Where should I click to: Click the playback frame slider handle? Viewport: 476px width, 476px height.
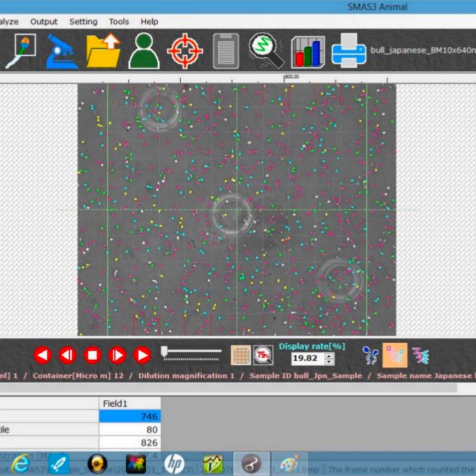point(164,351)
